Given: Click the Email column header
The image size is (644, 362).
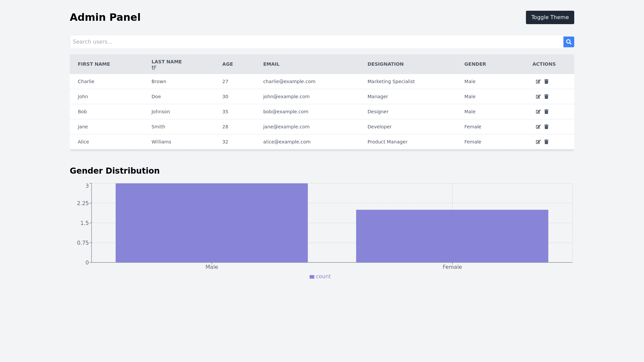Looking at the screenshot, I should [271, 64].
